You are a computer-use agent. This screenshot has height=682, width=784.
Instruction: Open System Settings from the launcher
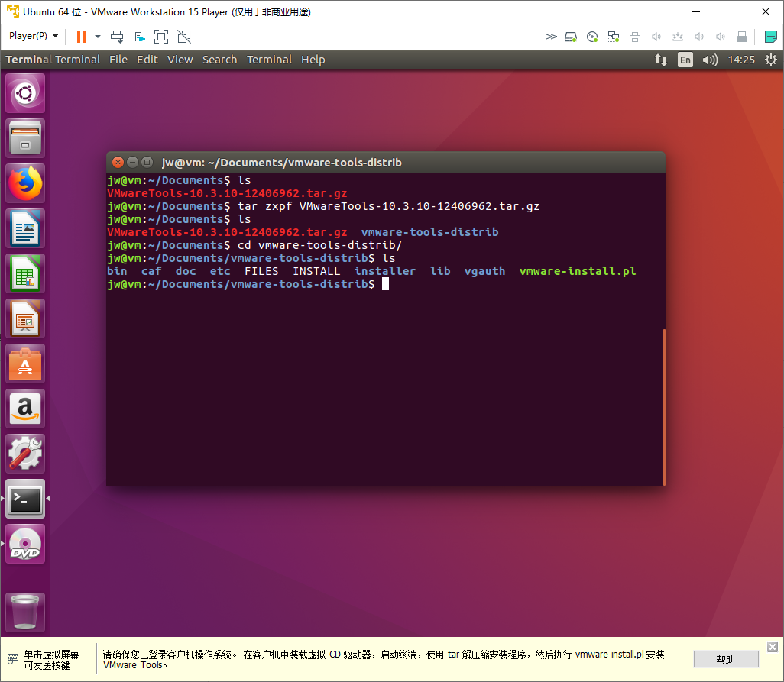coord(25,453)
